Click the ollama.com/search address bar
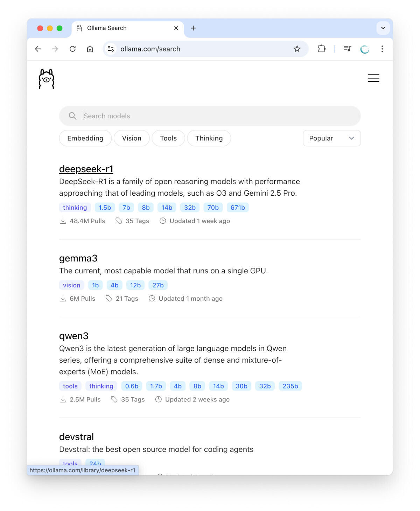 click(x=205, y=49)
